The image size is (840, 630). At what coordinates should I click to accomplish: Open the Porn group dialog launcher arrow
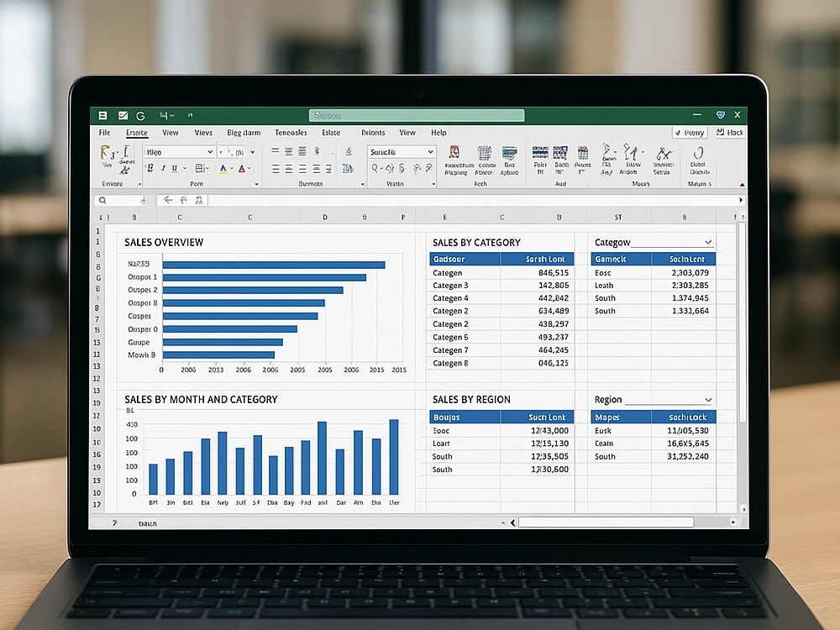point(256,184)
